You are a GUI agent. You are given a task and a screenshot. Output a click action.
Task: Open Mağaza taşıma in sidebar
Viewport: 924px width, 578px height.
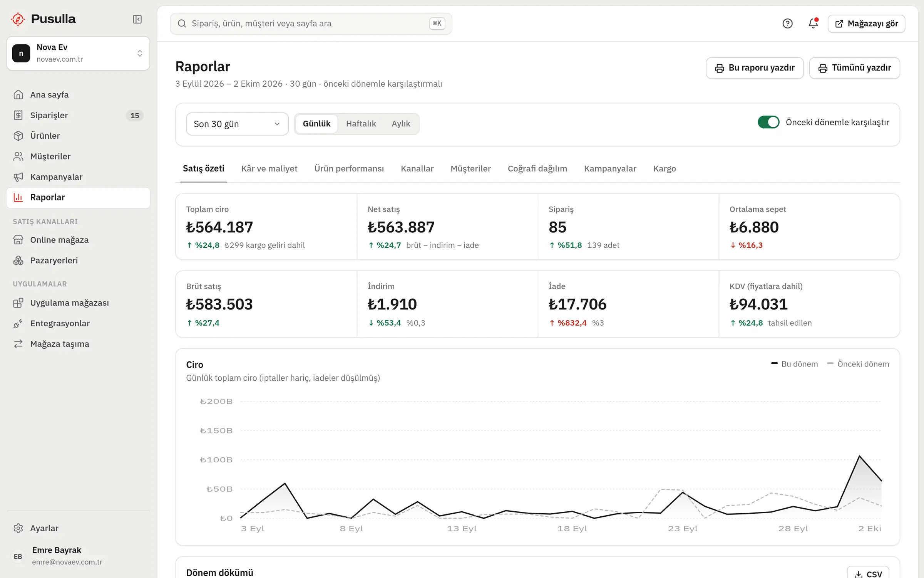(x=78, y=344)
